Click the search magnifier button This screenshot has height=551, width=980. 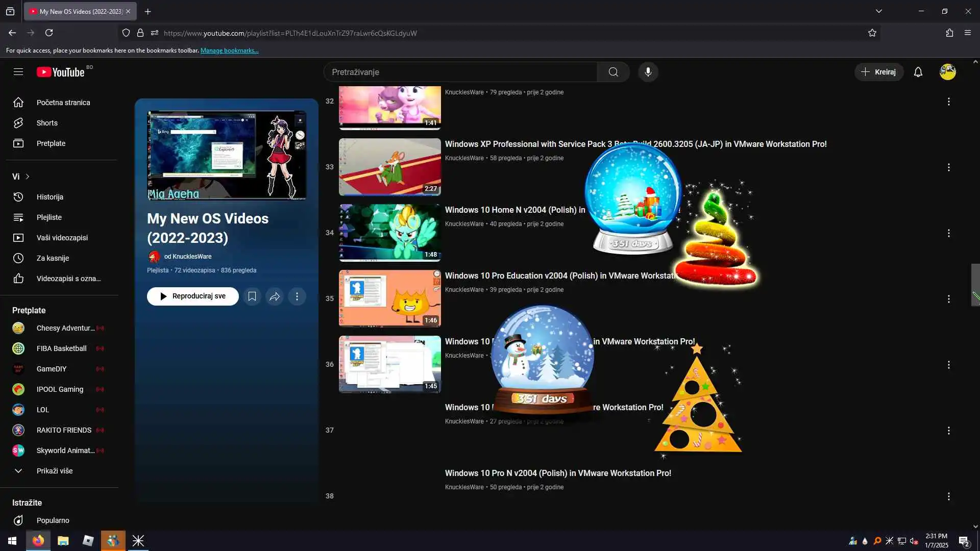tap(613, 72)
